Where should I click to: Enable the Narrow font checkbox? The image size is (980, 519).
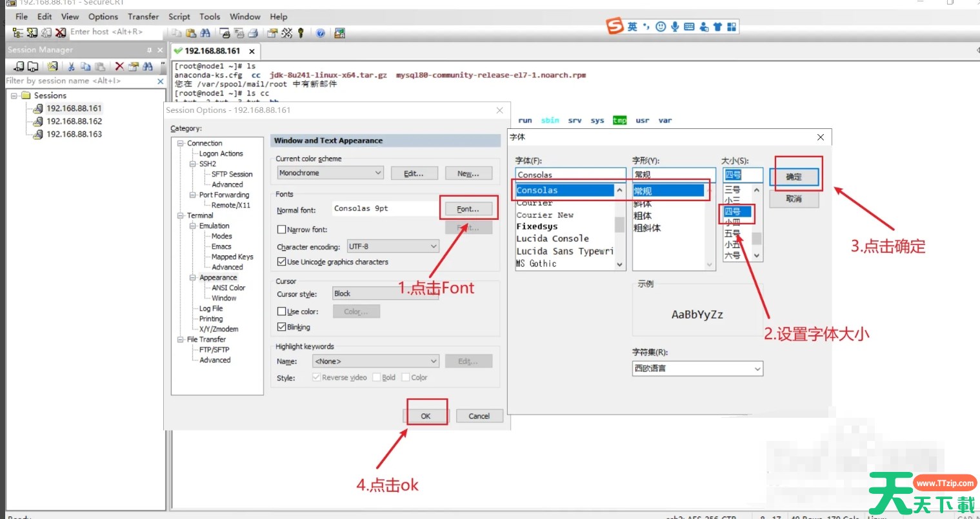[x=281, y=230]
